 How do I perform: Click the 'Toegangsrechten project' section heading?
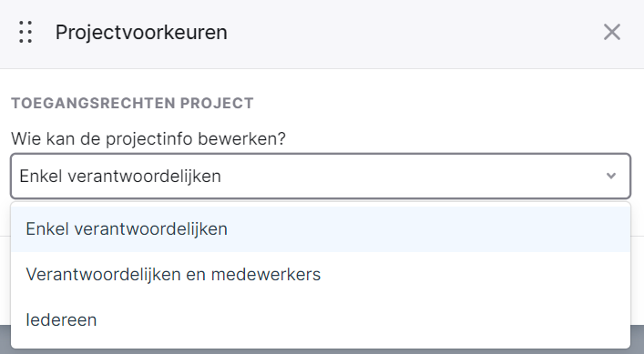tap(132, 103)
